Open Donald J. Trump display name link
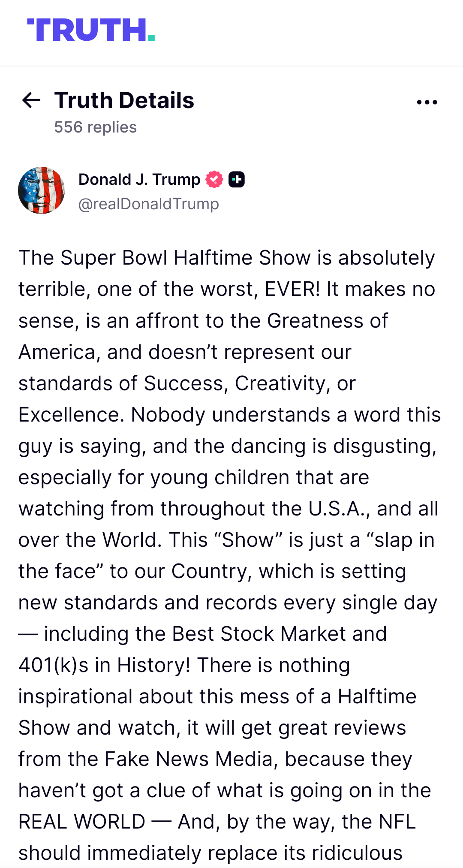This screenshot has width=463, height=868. click(x=139, y=179)
